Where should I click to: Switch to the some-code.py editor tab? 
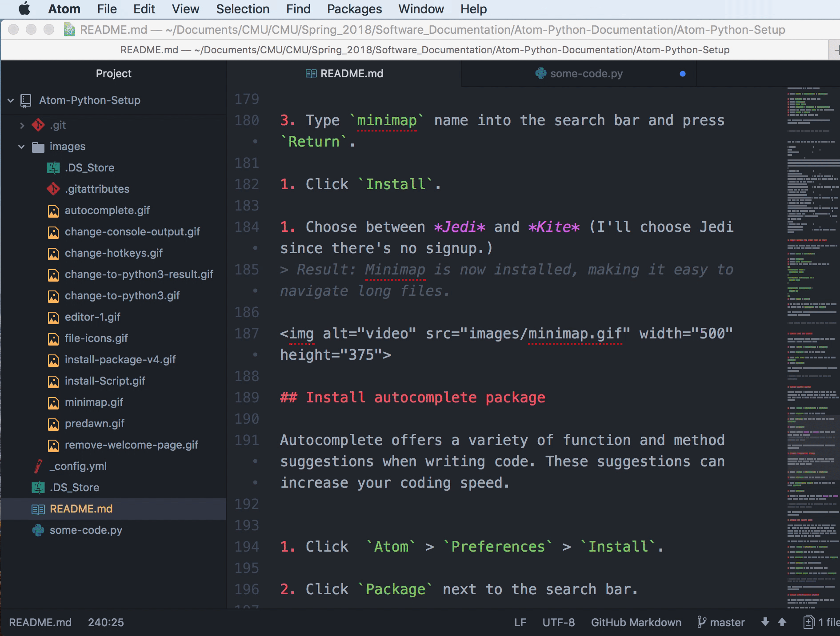[579, 74]
